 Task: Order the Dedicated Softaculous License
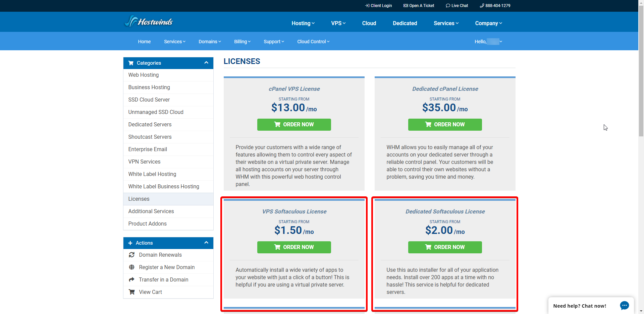[x=445, y=247]
